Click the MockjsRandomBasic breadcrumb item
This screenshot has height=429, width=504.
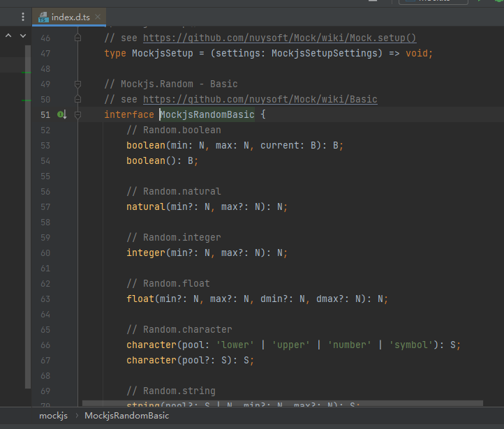click(126, 416)
